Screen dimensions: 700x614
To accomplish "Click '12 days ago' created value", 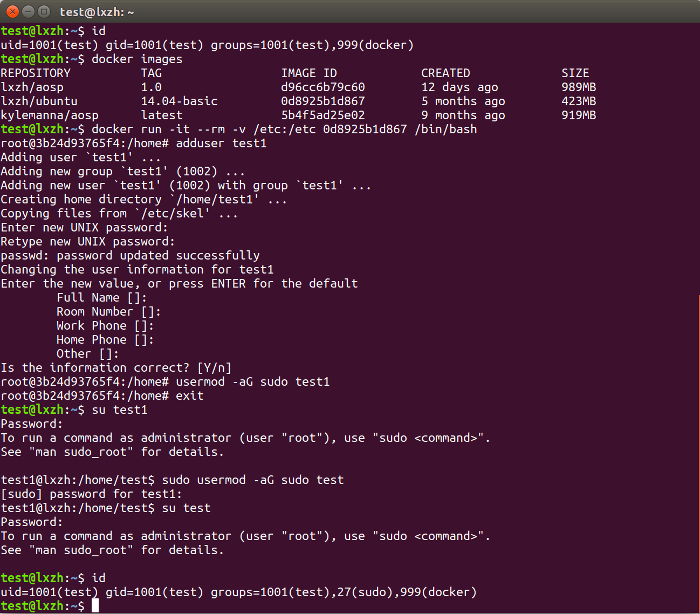I will (460, 87).
